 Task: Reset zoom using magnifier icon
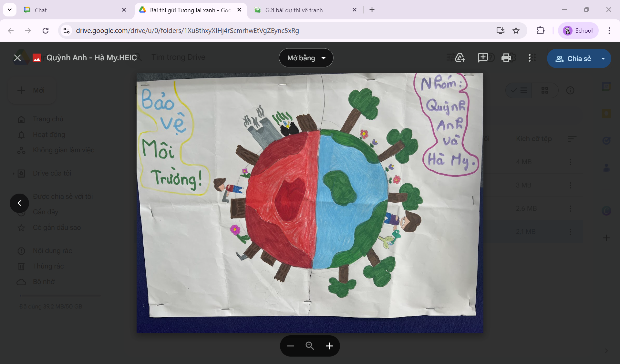[310, 346]
